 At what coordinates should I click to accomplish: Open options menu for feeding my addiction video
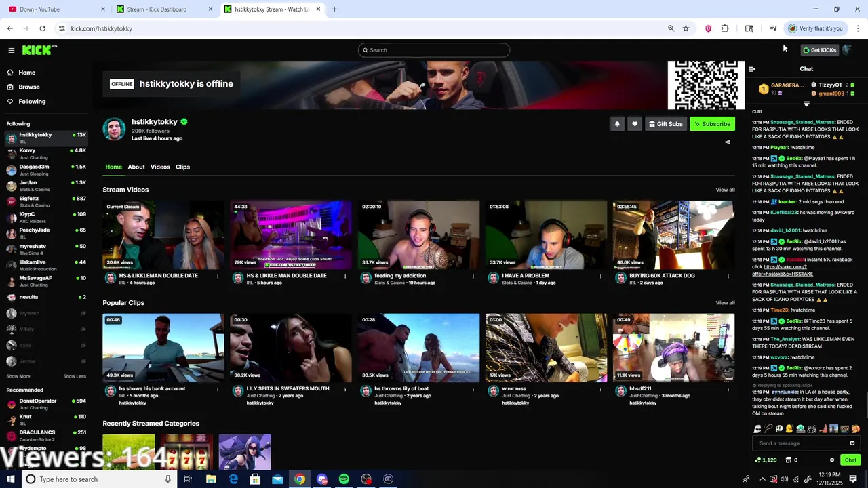point(473,276)
